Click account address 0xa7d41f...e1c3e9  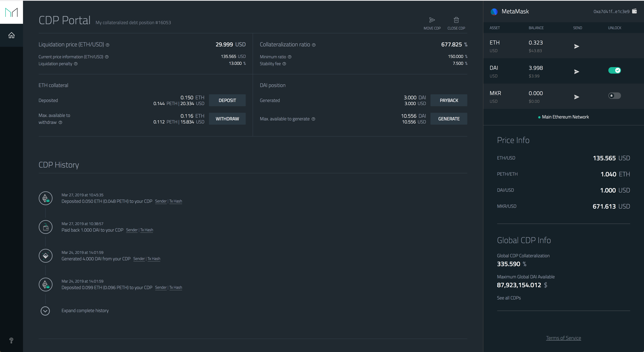[x=611, y=12]
